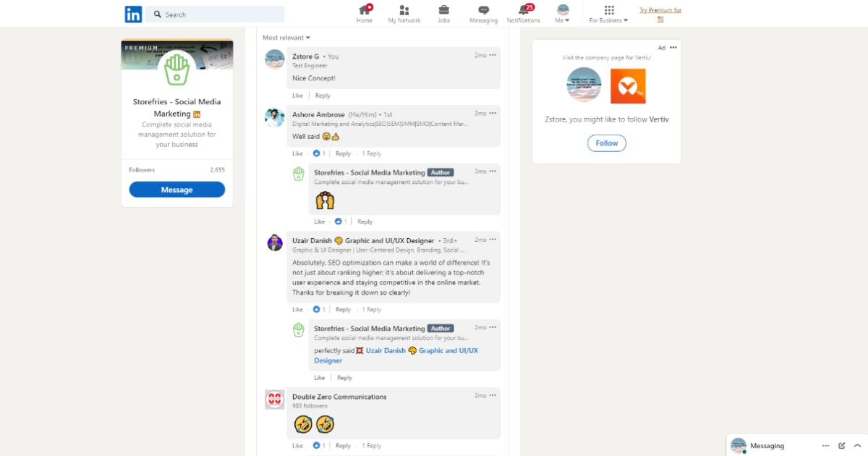Expand the Messaging panel chevron
This screenshot has height=456, width=868.
point(858,446)
